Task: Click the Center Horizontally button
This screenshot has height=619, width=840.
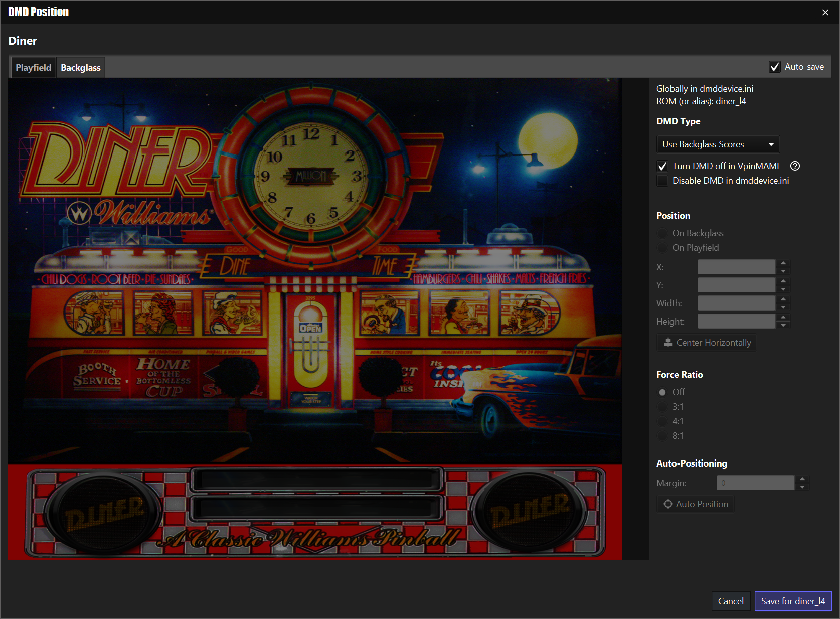Action: pyautogui.click(x=707, y=343)
